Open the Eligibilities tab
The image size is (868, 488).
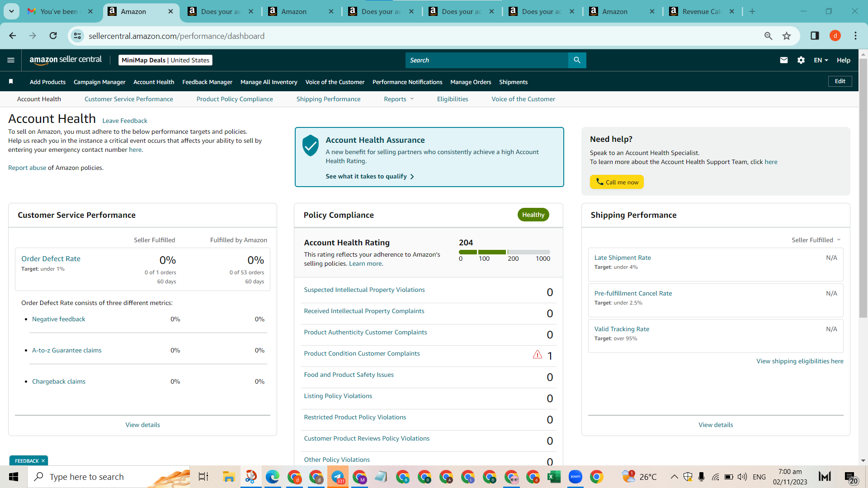tap(453, 99)
